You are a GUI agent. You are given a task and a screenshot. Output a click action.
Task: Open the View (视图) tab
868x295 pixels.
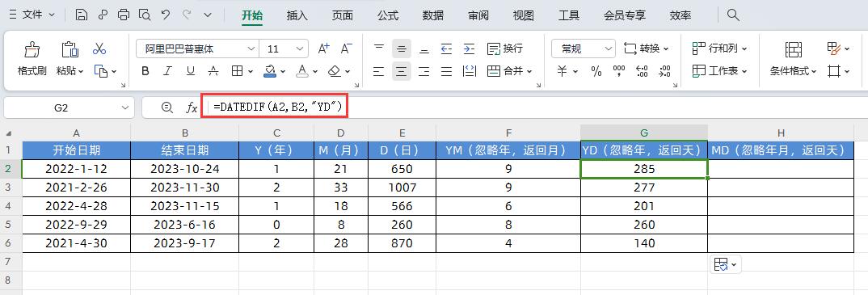coord(523,15)
